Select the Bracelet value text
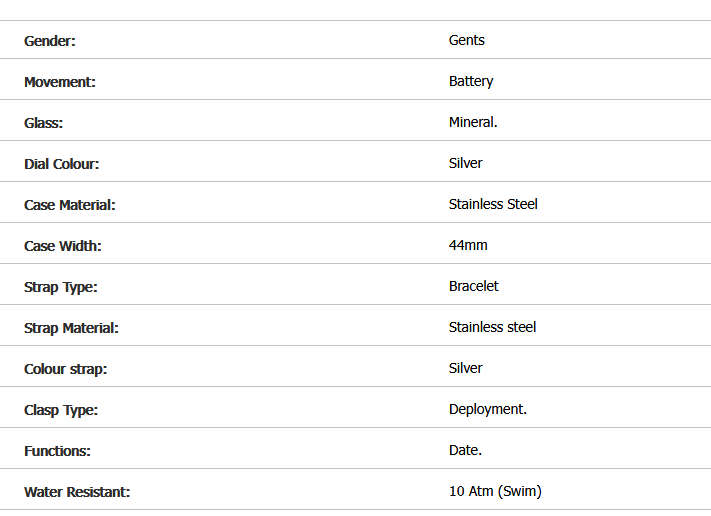Image resolution: width=711 pixels, height=516 pixels. pos(474,286)
